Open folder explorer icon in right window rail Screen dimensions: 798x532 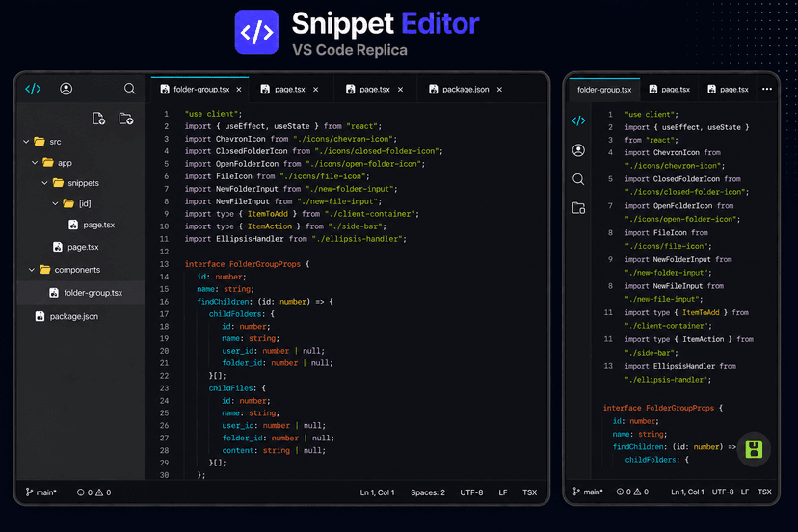click(578, 208)
